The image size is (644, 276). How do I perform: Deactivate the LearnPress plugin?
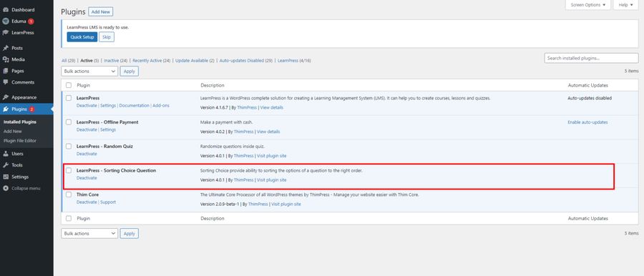coord(87,106)
